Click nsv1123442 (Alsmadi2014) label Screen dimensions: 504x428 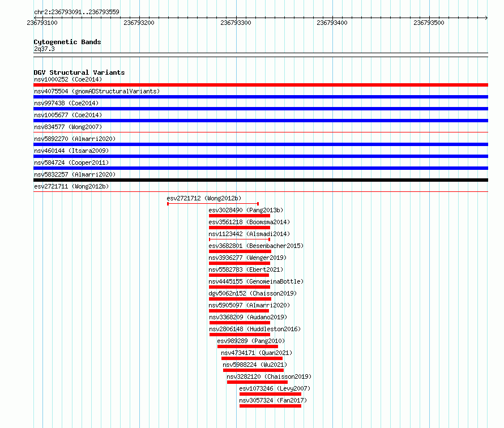click(249, 234)
